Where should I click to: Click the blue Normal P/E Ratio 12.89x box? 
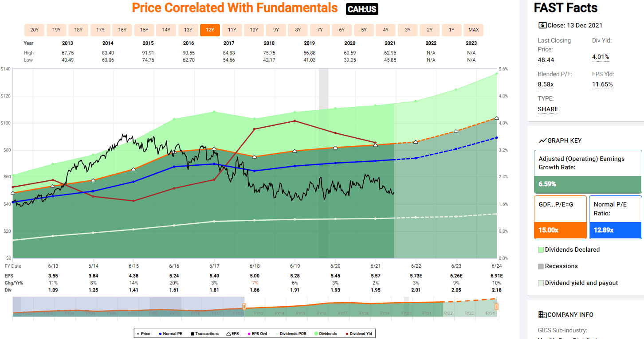click(x=616, y=217)
